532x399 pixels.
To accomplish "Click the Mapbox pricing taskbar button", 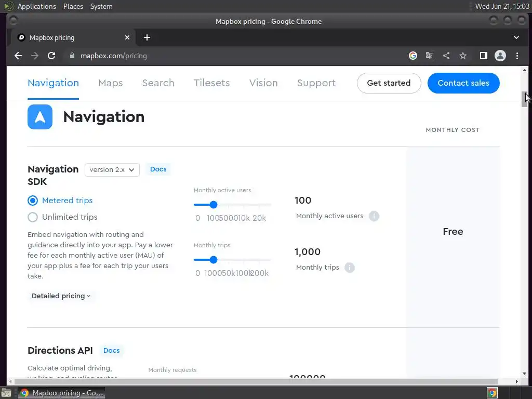I will point(61,393).
